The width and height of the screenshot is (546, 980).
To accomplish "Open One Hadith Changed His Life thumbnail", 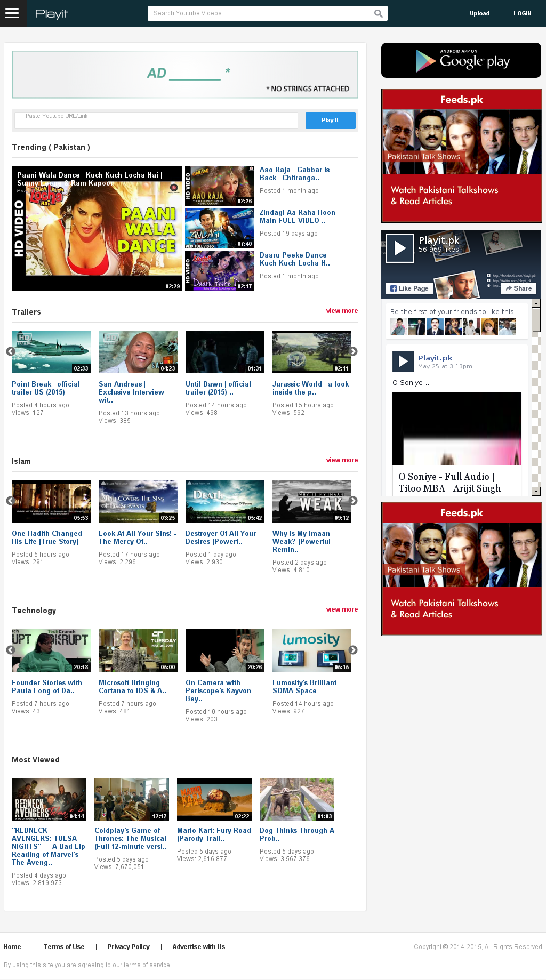I will tap(51, 501).
